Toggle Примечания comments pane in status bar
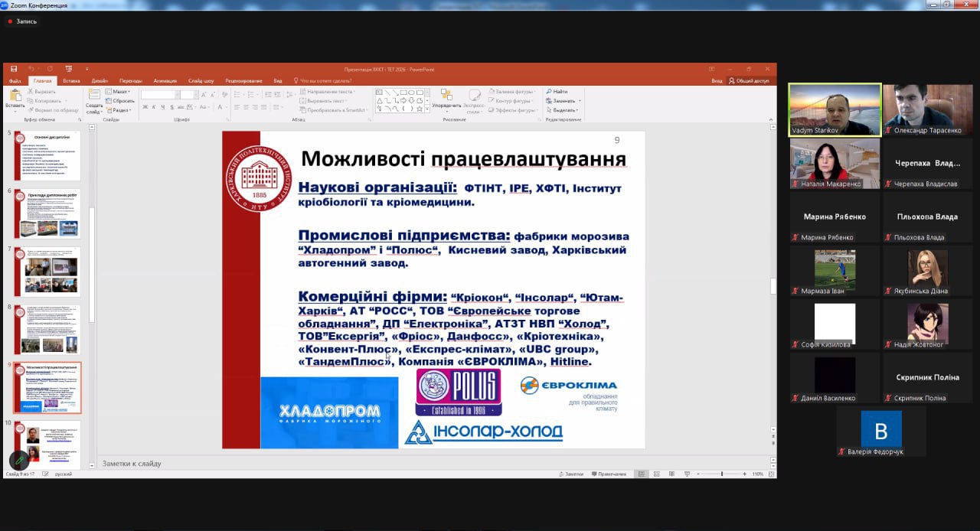The height and width of the screenshot is (531, 980). (609, 474)
